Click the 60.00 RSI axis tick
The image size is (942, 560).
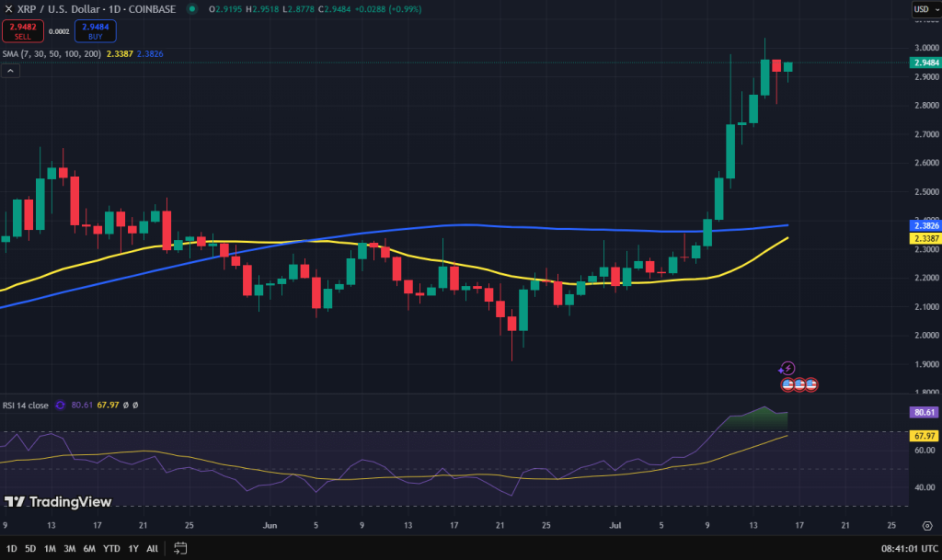tap(925, 451)
